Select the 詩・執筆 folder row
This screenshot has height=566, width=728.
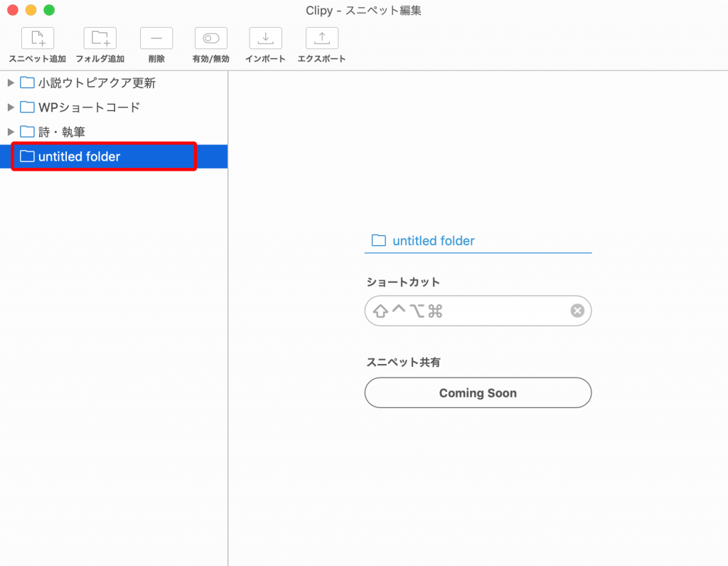[114, 132]
